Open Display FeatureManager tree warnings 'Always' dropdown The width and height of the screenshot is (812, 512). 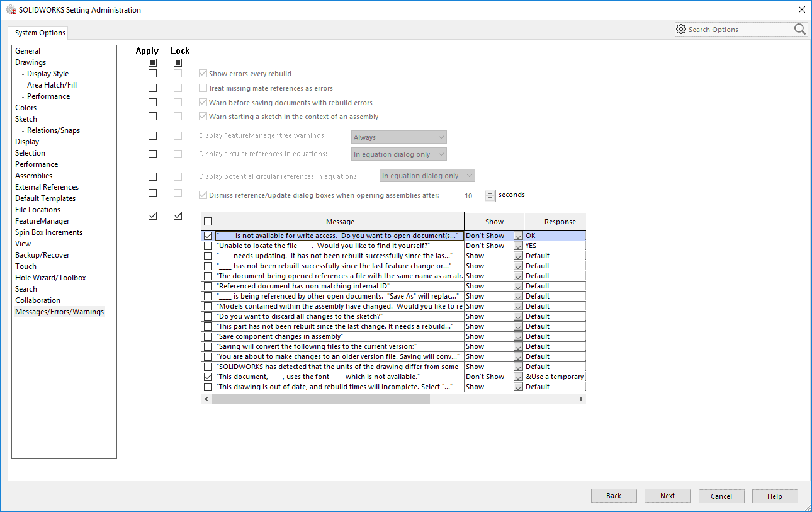click(x=399, y=137)
